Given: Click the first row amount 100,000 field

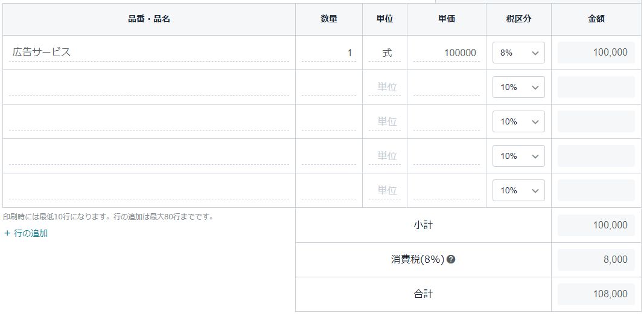Looking at the screenshot, I should click(x=596, y=53).
